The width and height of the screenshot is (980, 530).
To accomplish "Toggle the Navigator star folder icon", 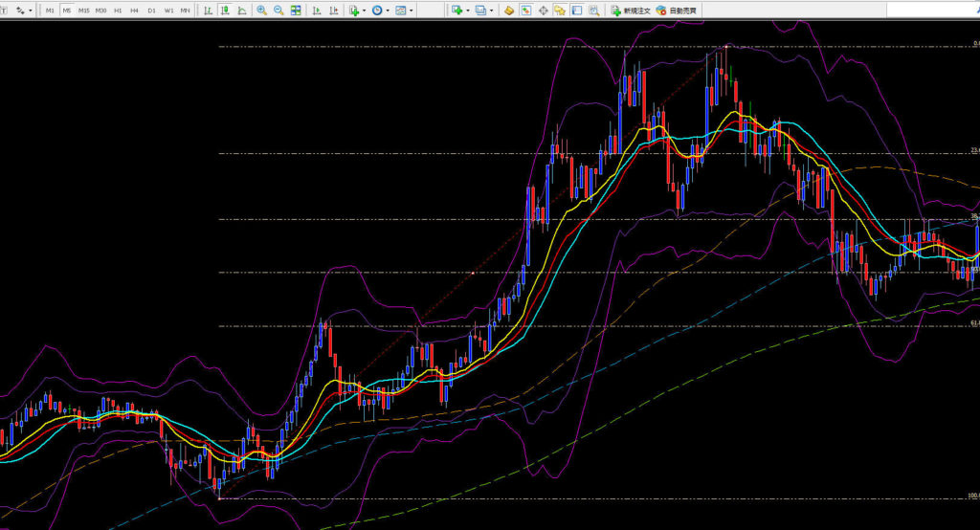I will [x=560, y=10].
